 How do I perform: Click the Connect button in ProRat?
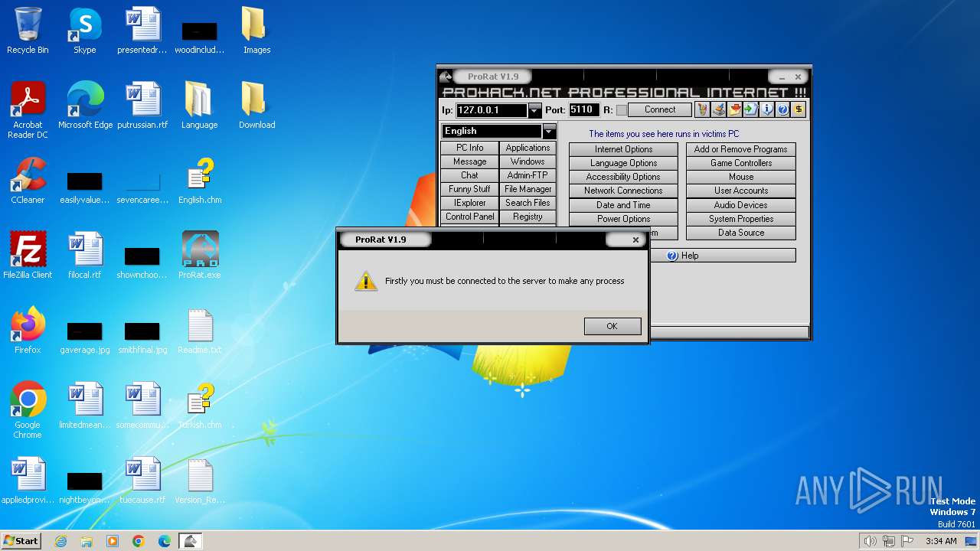[x=660, y=110]
